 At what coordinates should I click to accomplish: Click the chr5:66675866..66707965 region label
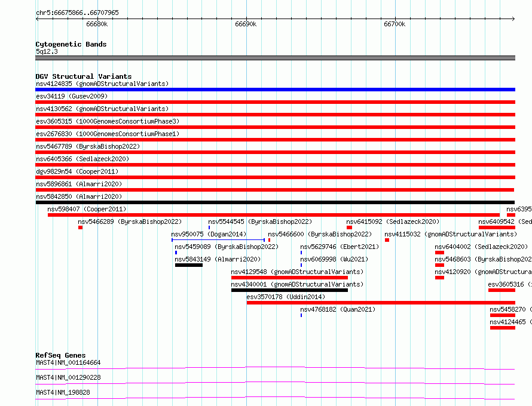point(77,13)
